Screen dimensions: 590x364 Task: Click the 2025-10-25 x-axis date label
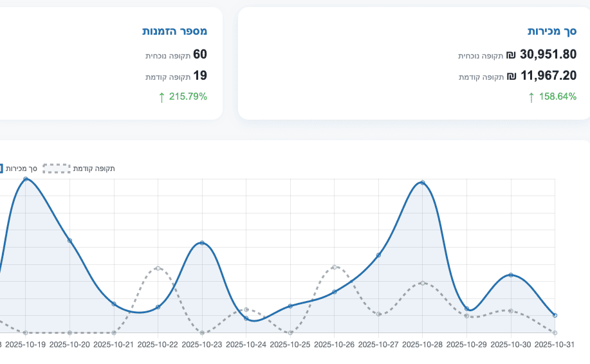point(291,345)
